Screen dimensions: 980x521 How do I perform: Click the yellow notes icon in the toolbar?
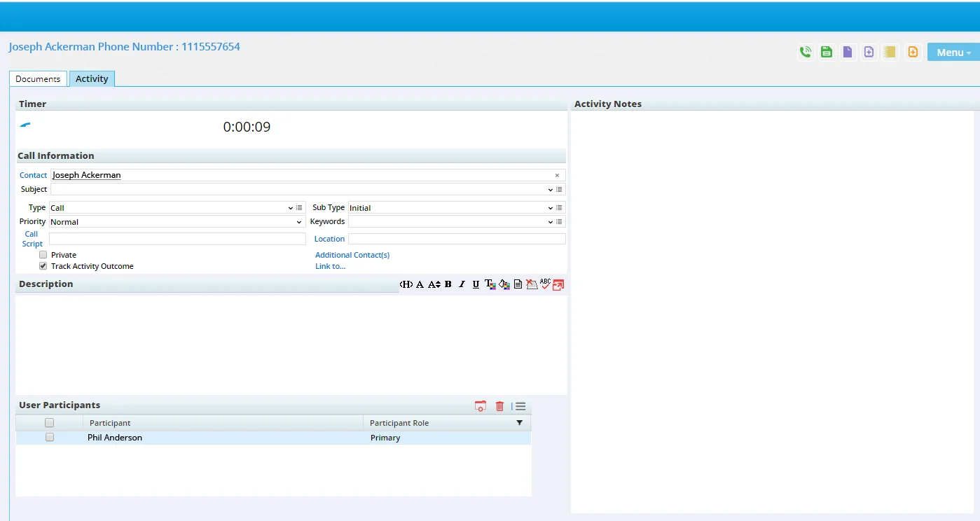[890, 52]
